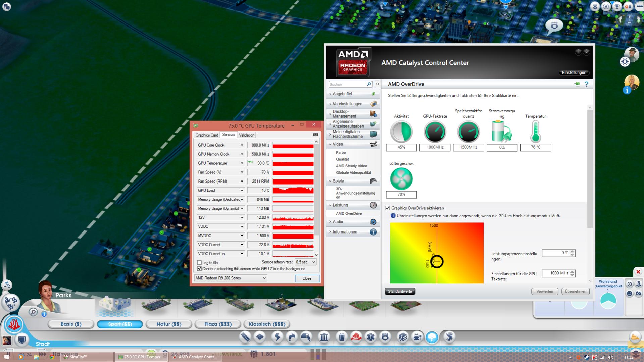This screenshot has height=362, width=644.
Task: Click the search magnifier in Catalyst sidebar
Action: pyautogui.click(x=369, y=84)
